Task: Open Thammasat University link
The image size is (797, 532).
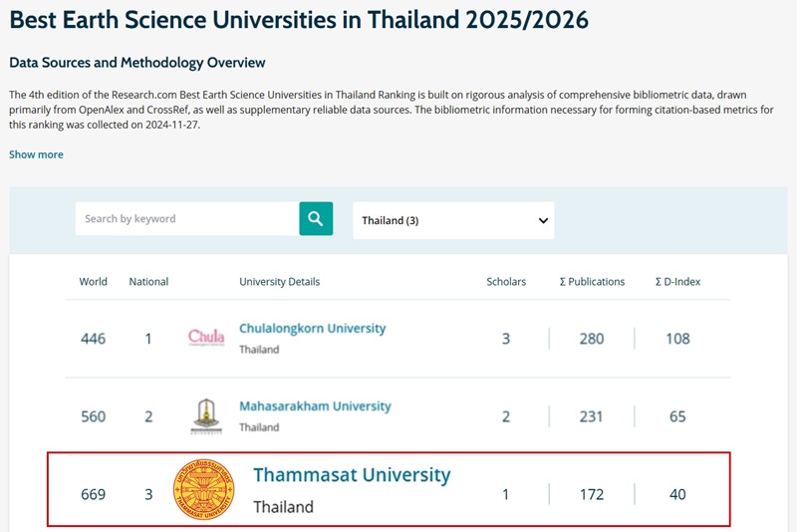Action: pyautogui.click(x=352, y=475)
